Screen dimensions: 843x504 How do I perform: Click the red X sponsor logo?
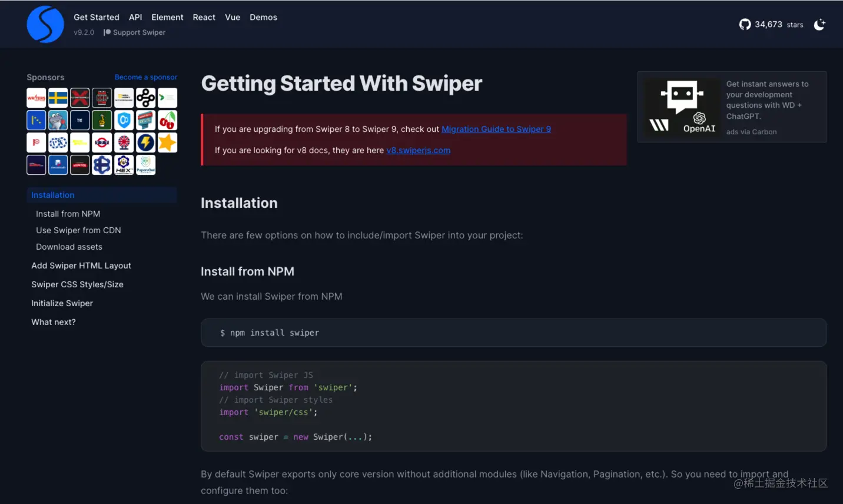[80, 98]
